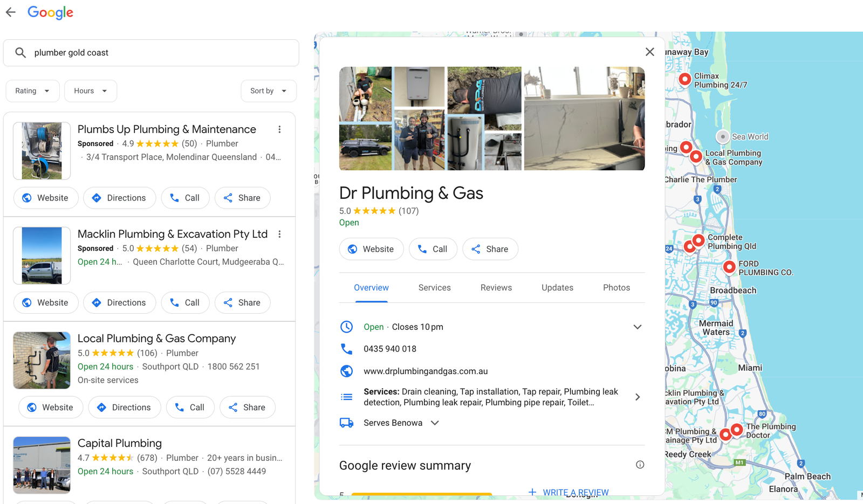Share Macklin Plumbing listing

click(242, 302)
